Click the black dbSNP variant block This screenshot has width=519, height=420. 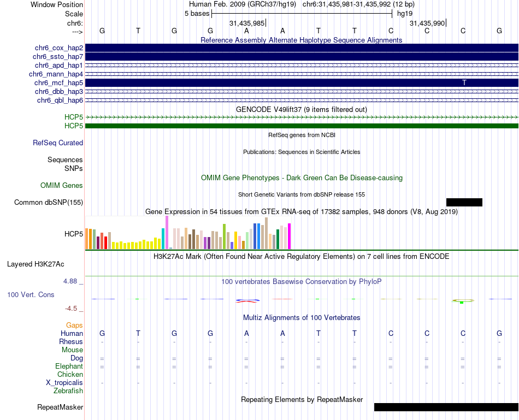pyautogui.click(x=464, y=202)
